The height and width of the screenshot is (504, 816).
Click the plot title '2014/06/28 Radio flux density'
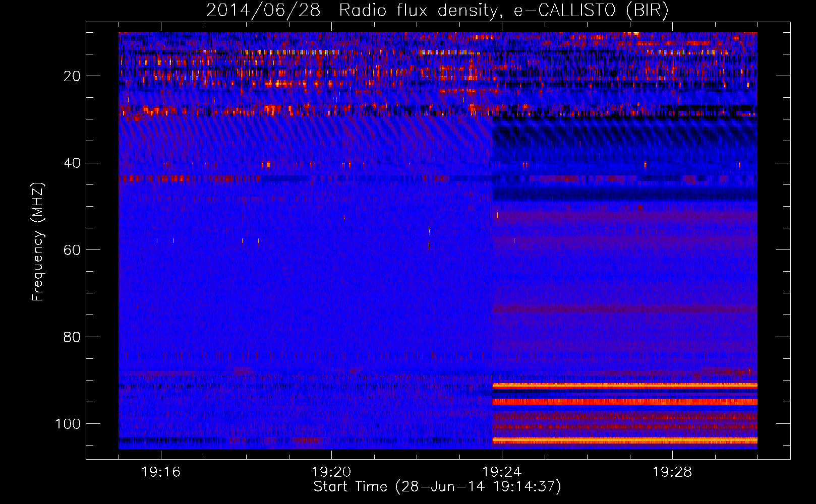pyautogui.click(x=437, y=11)
